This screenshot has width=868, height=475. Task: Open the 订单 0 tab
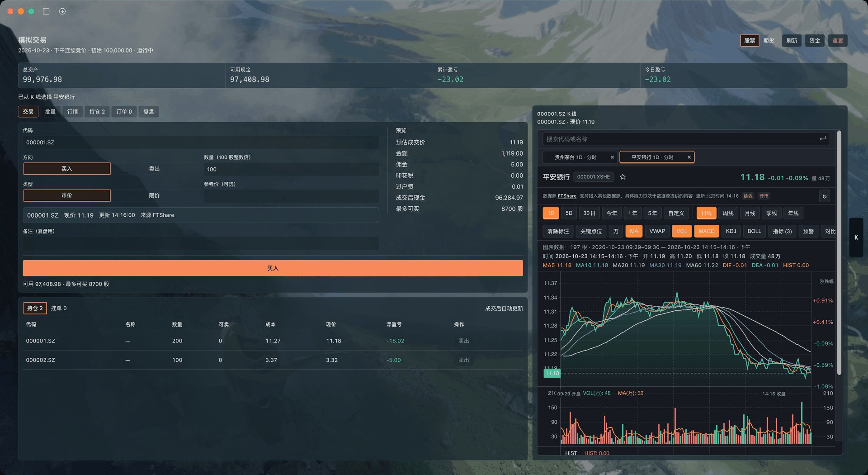124,112
